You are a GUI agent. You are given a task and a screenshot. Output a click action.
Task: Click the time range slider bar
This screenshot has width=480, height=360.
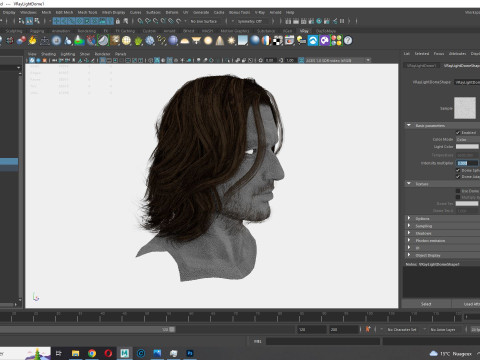(87, 329)
